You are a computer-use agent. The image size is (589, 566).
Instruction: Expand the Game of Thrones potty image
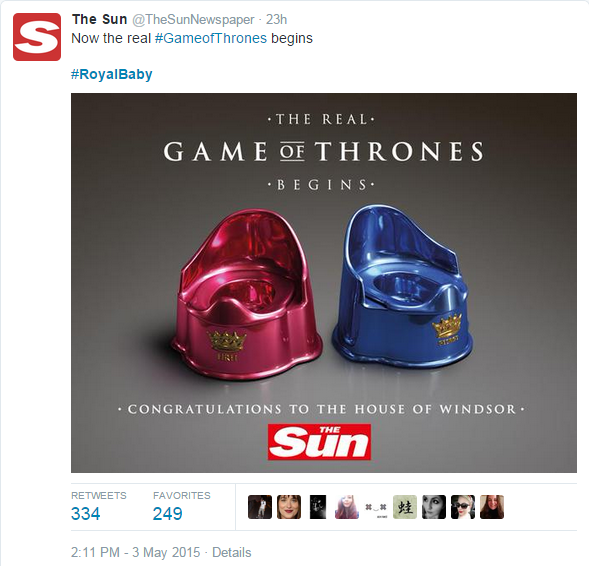click(x=324, y=283)
